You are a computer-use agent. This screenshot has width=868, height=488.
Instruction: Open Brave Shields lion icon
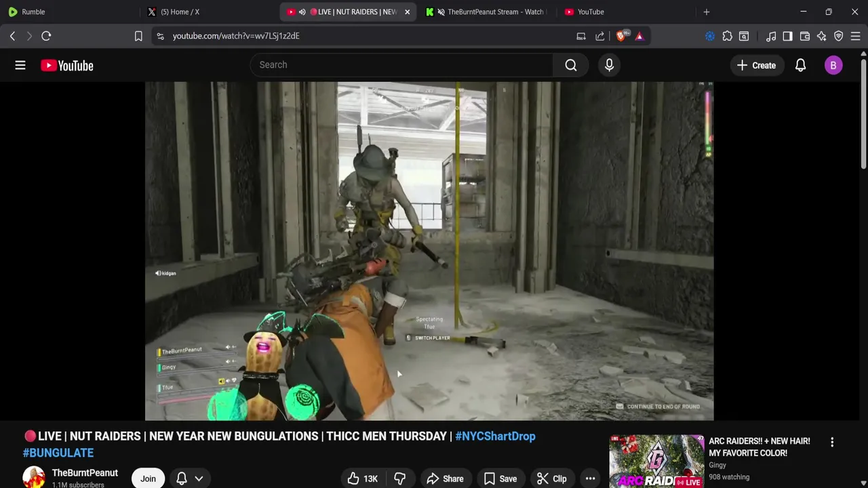pos(621,36)
